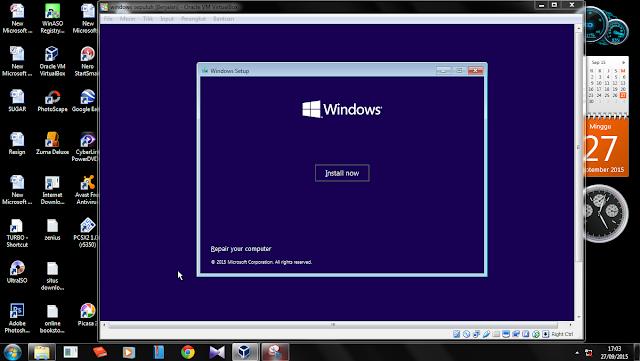Screen dimensions: 640x361
Task: Click the VirtualBox vertical scrollbar down arrow
Action: [x=578, y=317]
